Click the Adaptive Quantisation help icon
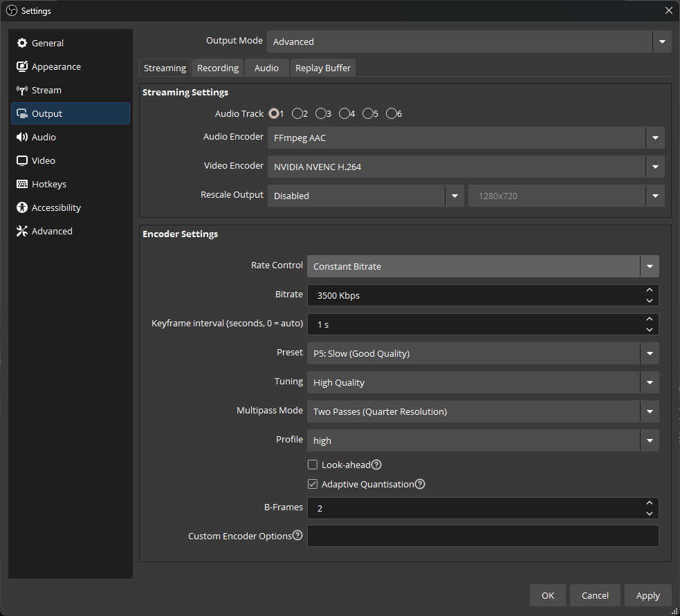Screen dimensions: 680x616 pos(420,484)
